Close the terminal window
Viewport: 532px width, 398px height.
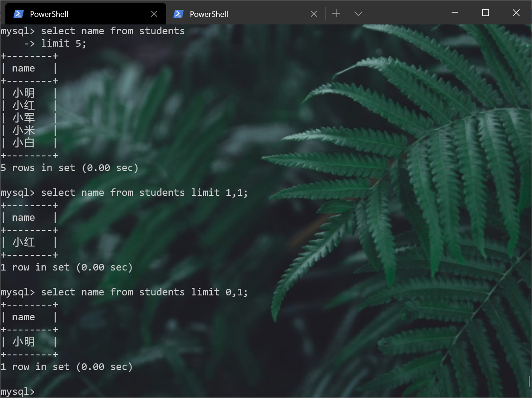click(x=516, y=13)
